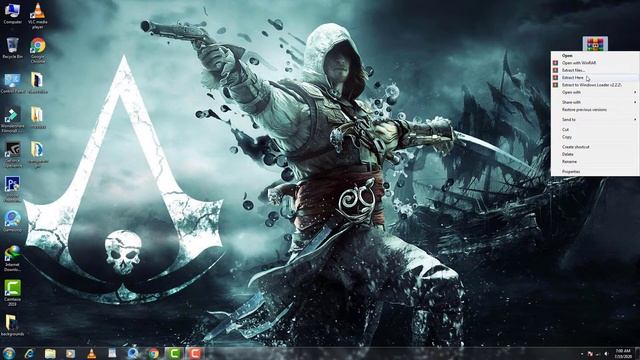Open Google Chrome from the taskbar
Image resolution: width=640 pixels, height=360 pixels.
point(153,353)
